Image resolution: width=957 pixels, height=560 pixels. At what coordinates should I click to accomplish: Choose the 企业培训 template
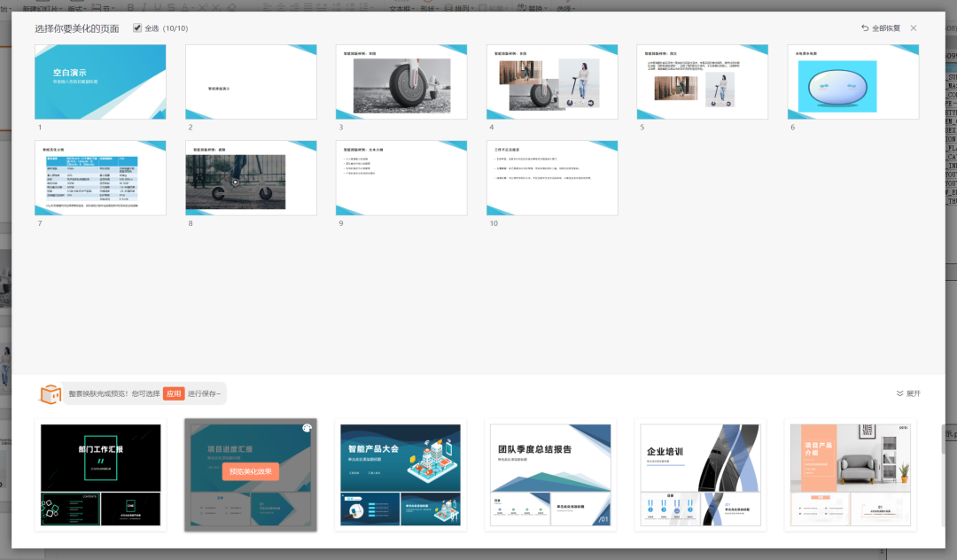pyautogui.click(x=700, y=475)
